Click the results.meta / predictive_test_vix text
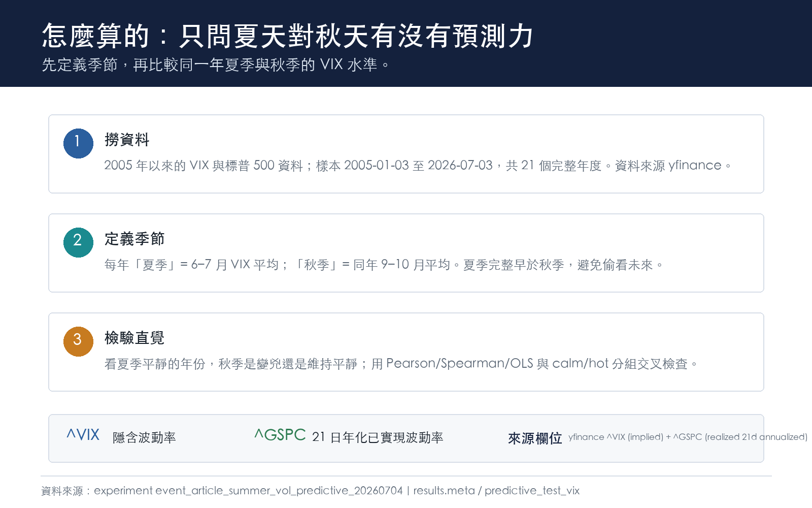The width and height of the screenshot is (812, 508). click(x=496, y=491)
